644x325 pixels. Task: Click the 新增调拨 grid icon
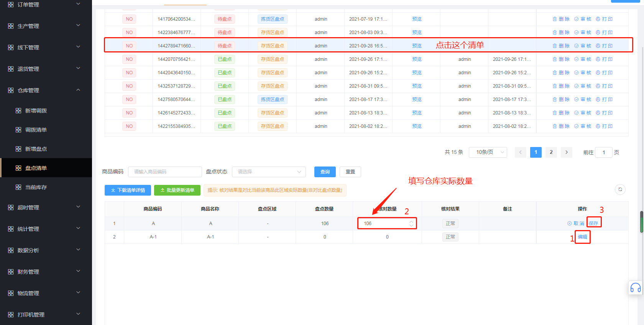pos(18,111)
